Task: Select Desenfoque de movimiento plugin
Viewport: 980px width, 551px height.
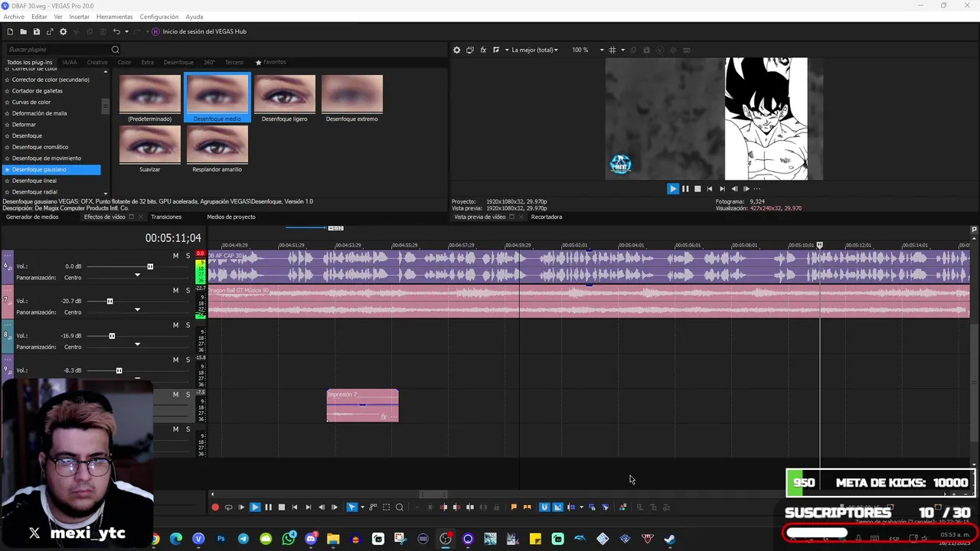Action: [46, 158]
